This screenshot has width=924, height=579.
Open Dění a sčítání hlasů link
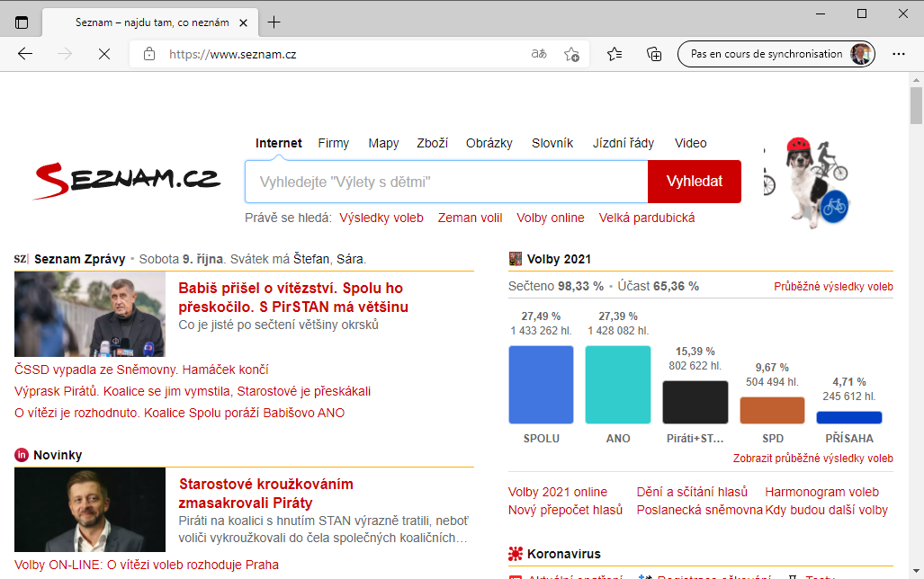692,492
